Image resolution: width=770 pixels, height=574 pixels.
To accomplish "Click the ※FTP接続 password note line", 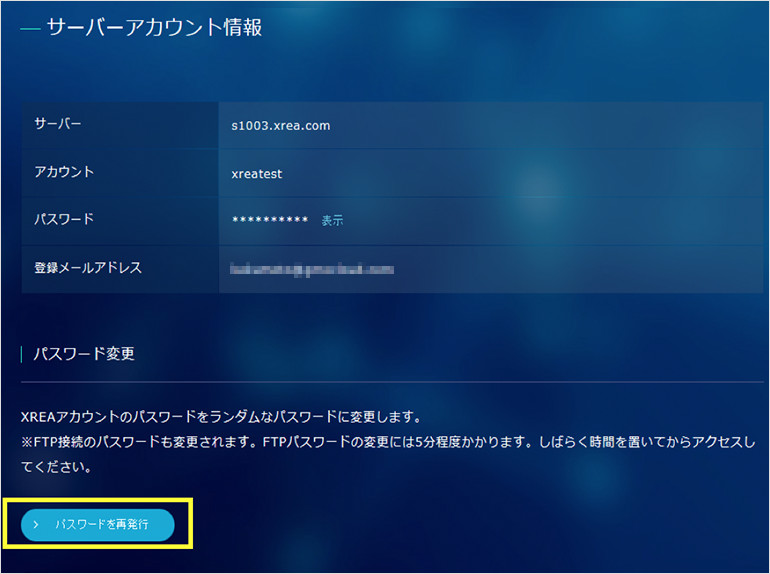I will coord(380,441).
